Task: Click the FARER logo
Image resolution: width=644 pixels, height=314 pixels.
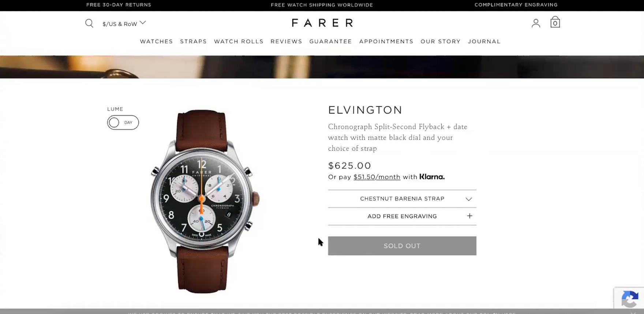Action: (322, 23)
